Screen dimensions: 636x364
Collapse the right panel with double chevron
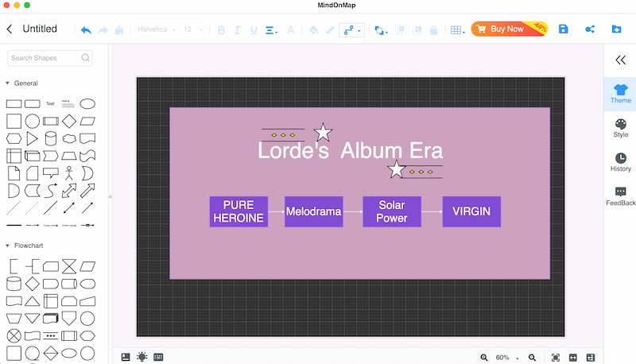[620, 60]
